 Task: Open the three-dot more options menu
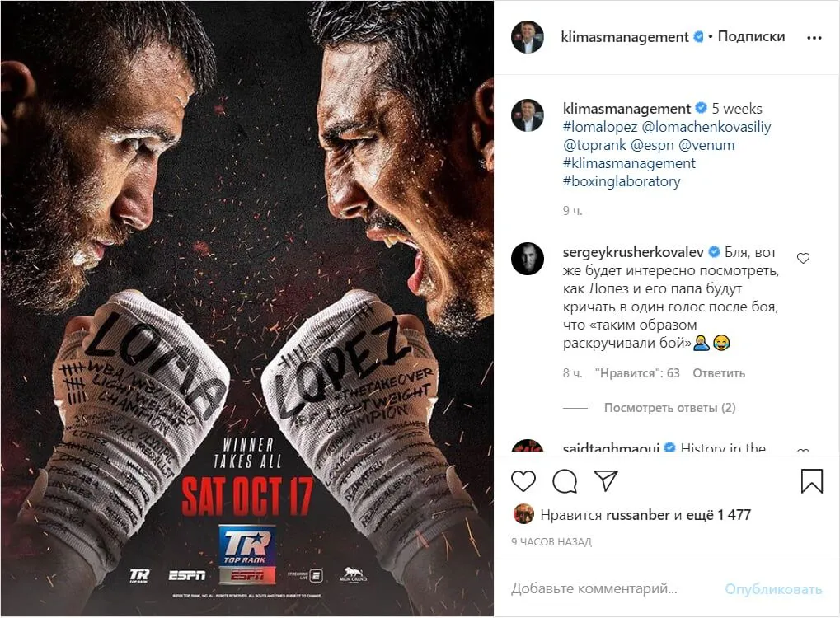pos(814,37)
